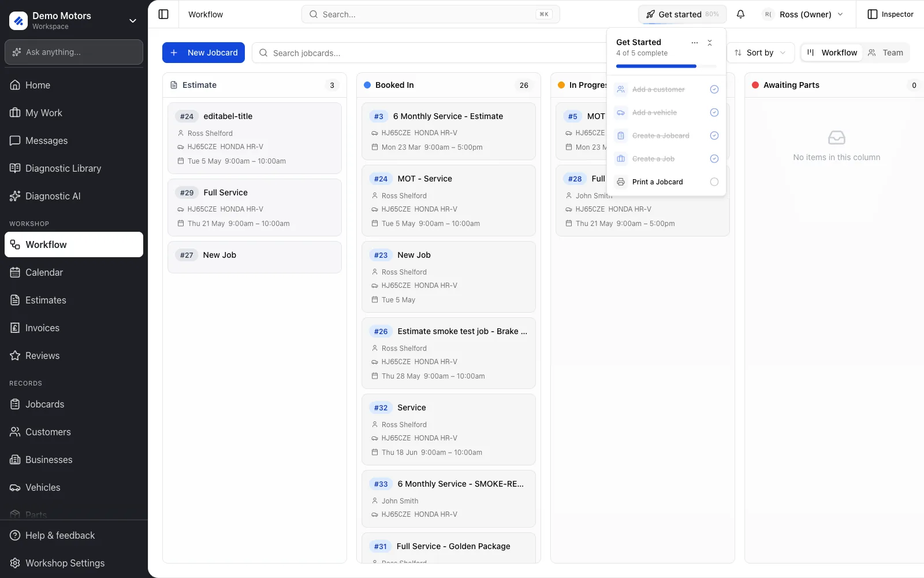Open the Businesses records page
The height and width of the screenshot is (578, 924).
click(x=74, y=460)
